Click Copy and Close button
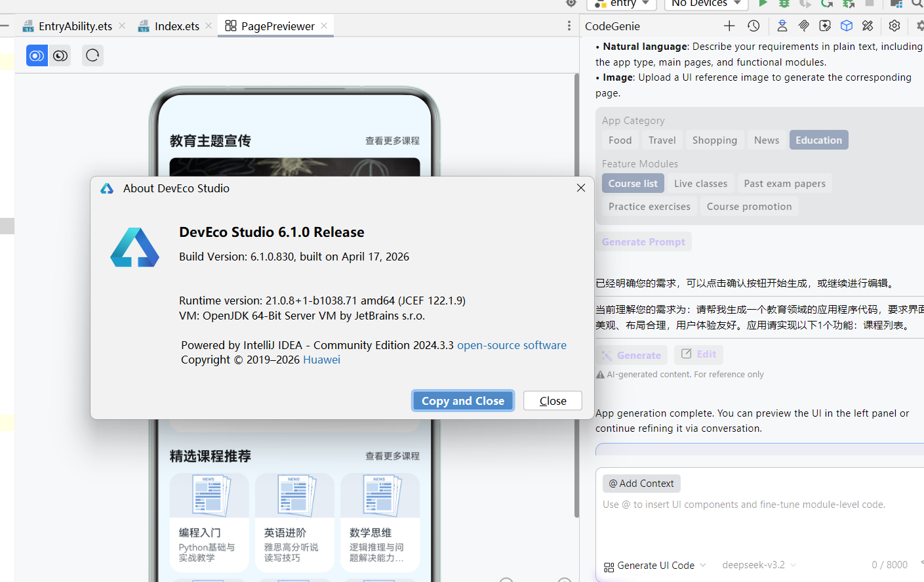 463,401
